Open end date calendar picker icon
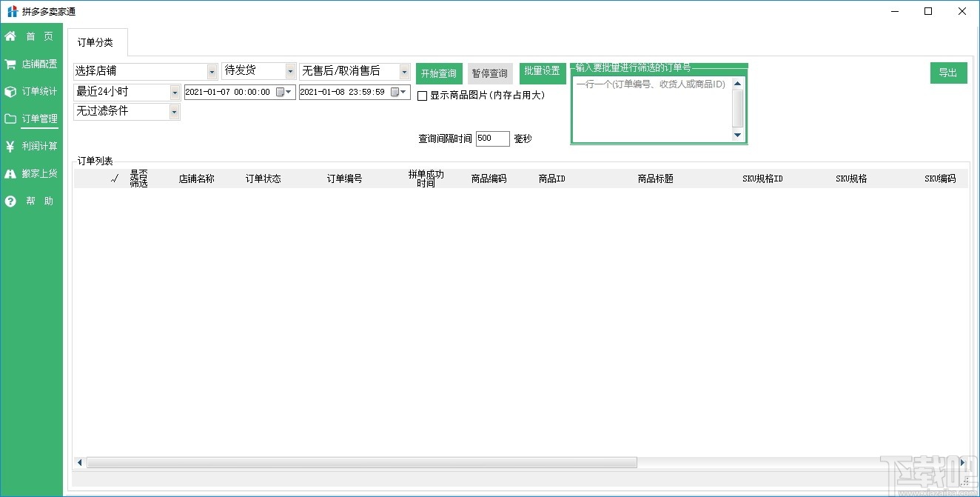The height and width of the screenshot is (497, 980). point(395,92)
